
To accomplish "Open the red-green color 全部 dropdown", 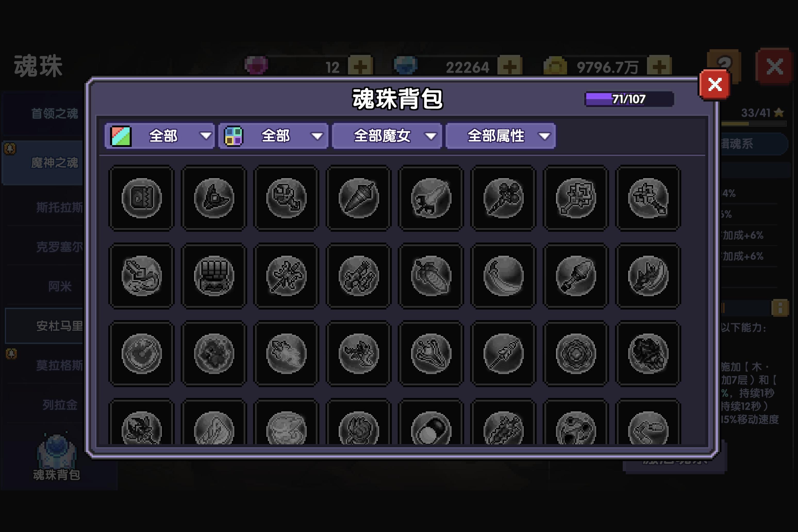I will tap(160, 136).
